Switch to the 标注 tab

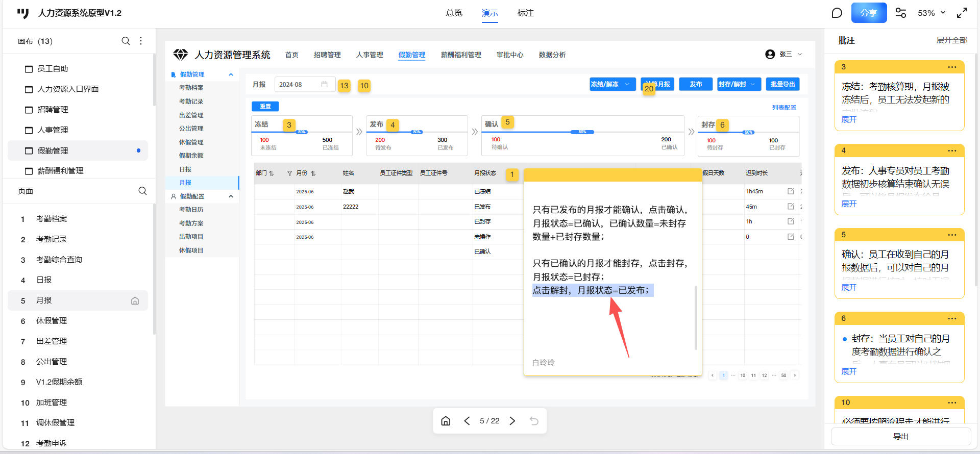point(525,13)
